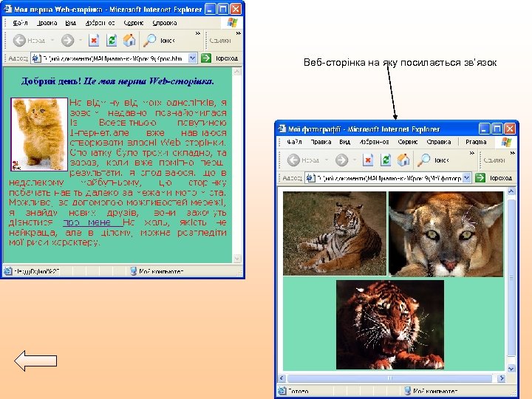Click snarling tiger photo at bottom

pos(390,324)
